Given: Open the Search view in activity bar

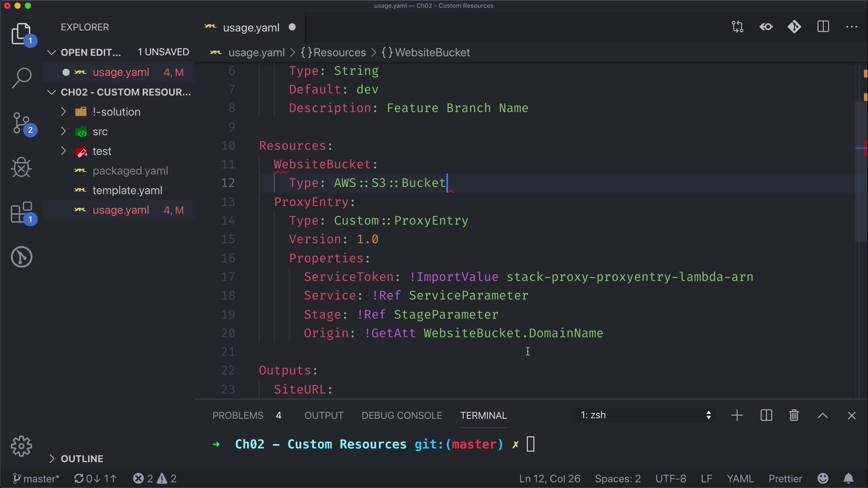Looking at the screenshot, I should pos(21,78).
